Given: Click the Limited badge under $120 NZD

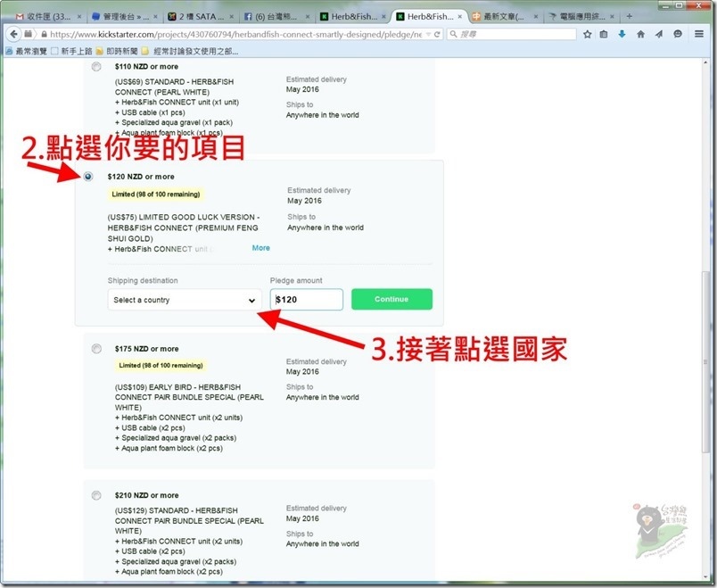Looking at the screenshot, I should pos(156,194).
